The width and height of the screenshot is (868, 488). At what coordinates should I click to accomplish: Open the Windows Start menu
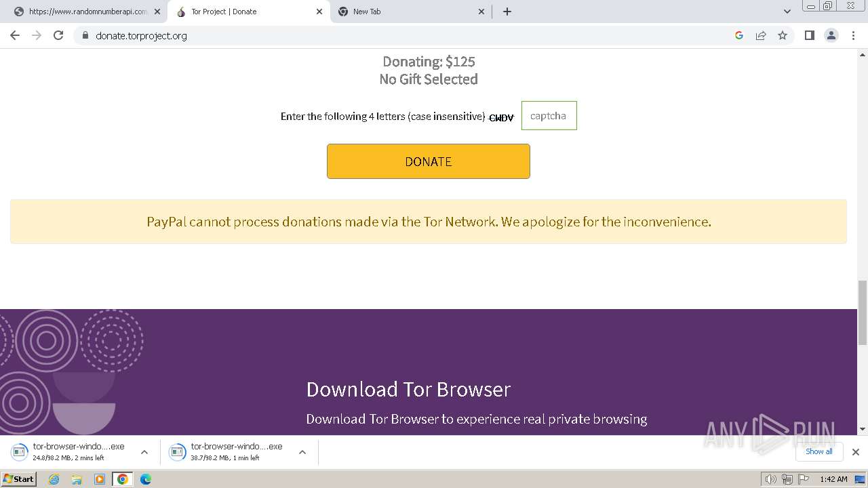(19, 479)
